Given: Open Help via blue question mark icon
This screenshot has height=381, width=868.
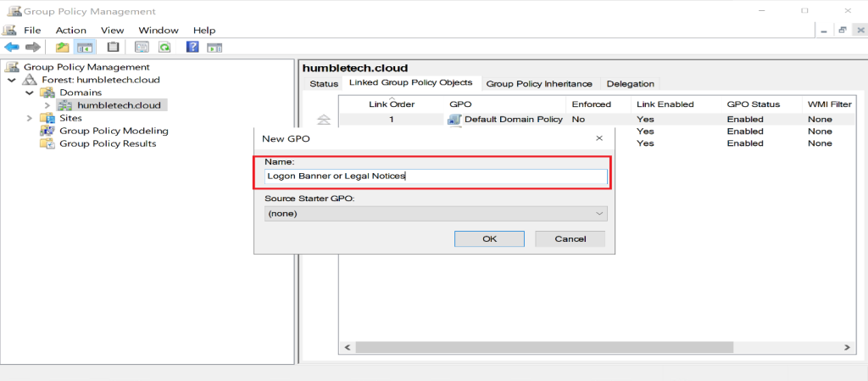Looking at the screenshot, I should pyautogui.click(x=192, y=48).
